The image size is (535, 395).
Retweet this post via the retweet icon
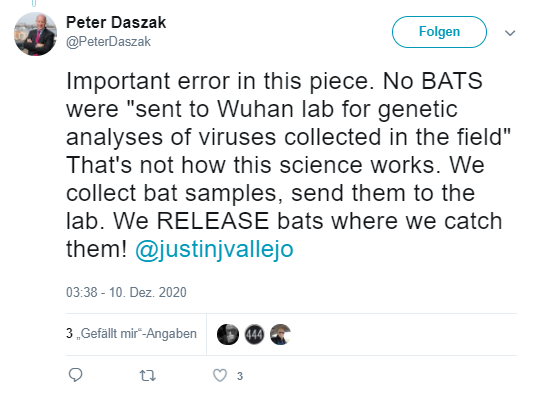tap(148, 376)
